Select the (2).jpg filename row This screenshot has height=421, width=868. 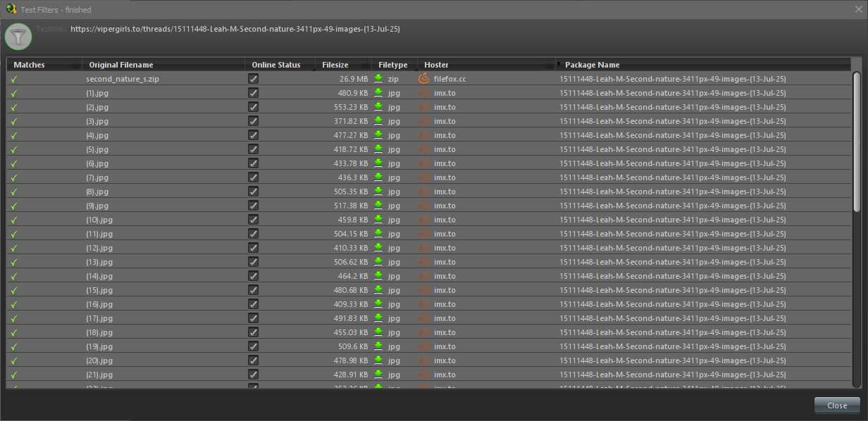coord(97,107)
